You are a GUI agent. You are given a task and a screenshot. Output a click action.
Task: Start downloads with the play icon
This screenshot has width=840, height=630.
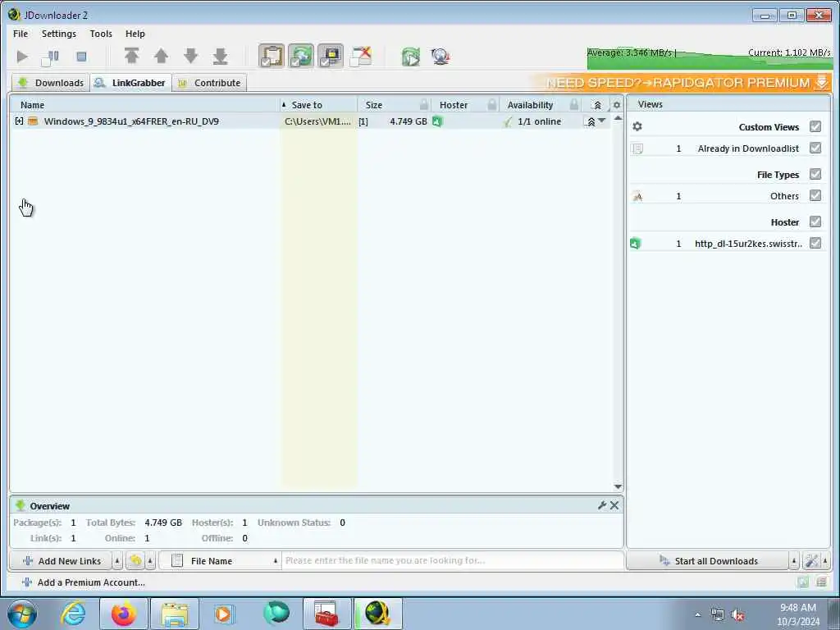[22, 57]
